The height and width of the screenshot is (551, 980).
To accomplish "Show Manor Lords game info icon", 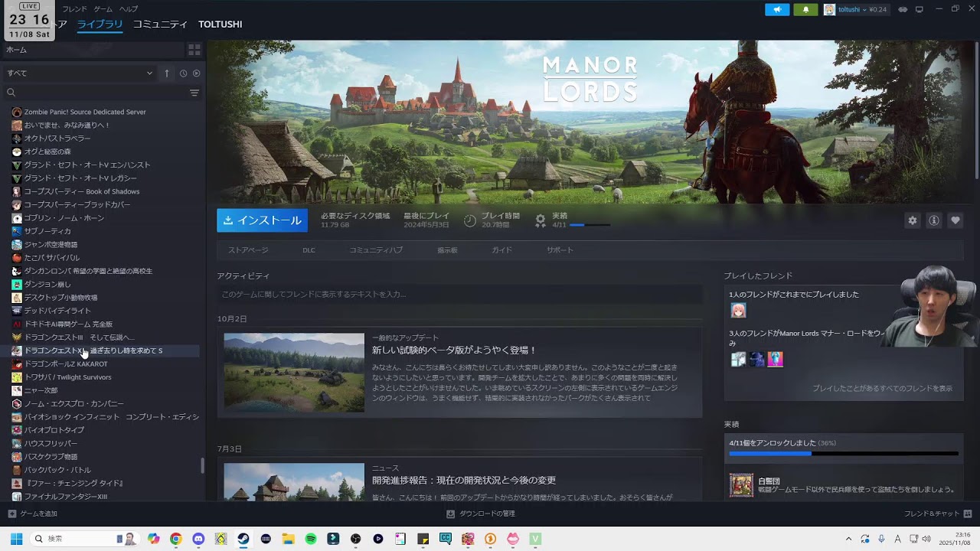I will click(x=934, y=220).
